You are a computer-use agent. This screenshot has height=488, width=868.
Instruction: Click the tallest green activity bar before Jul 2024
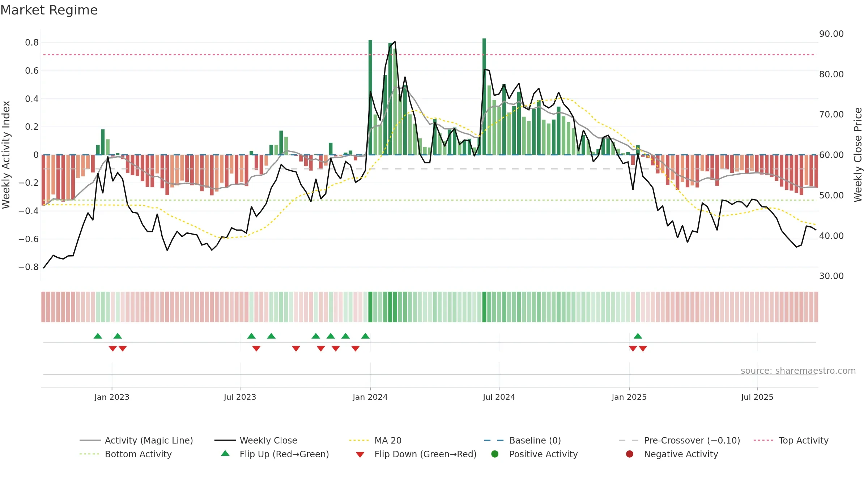tap(484, 97)
